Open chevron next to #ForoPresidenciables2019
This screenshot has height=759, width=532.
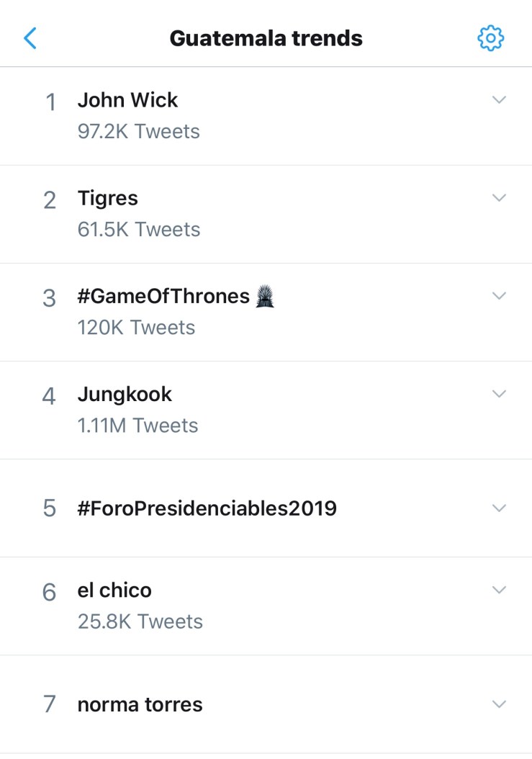click(499, 508)
